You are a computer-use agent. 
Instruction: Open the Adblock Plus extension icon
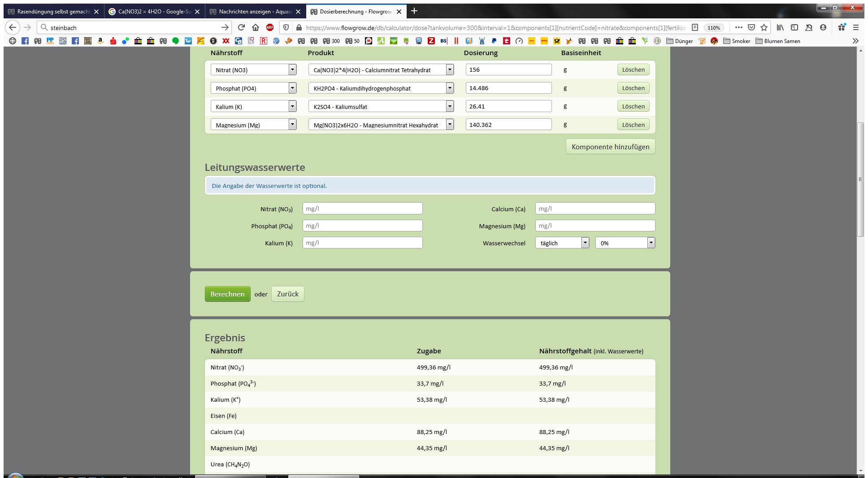(270, 27)
